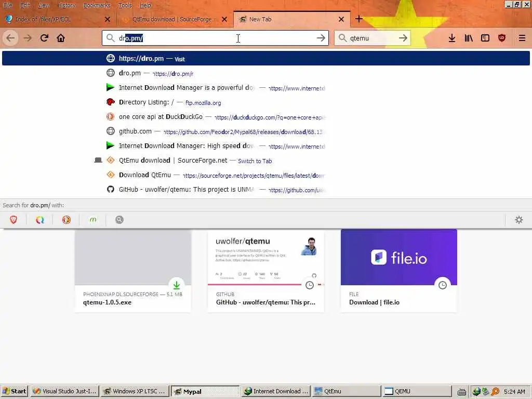Open the File menu
This screenshot has width=532, height=399.
click(7, 5)
